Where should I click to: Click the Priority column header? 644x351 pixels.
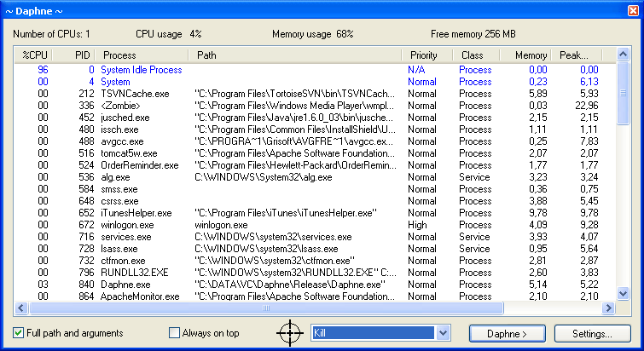(424, 55)
